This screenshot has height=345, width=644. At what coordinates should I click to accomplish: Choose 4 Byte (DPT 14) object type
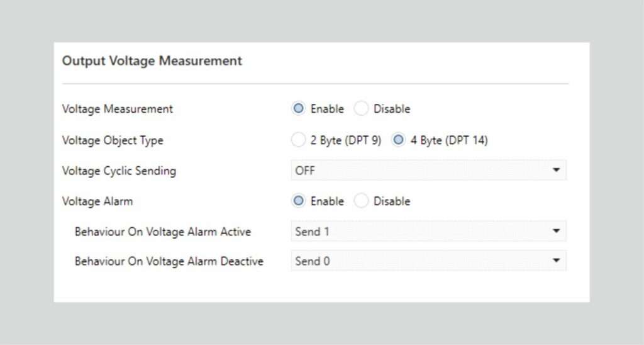pos(398,140)
